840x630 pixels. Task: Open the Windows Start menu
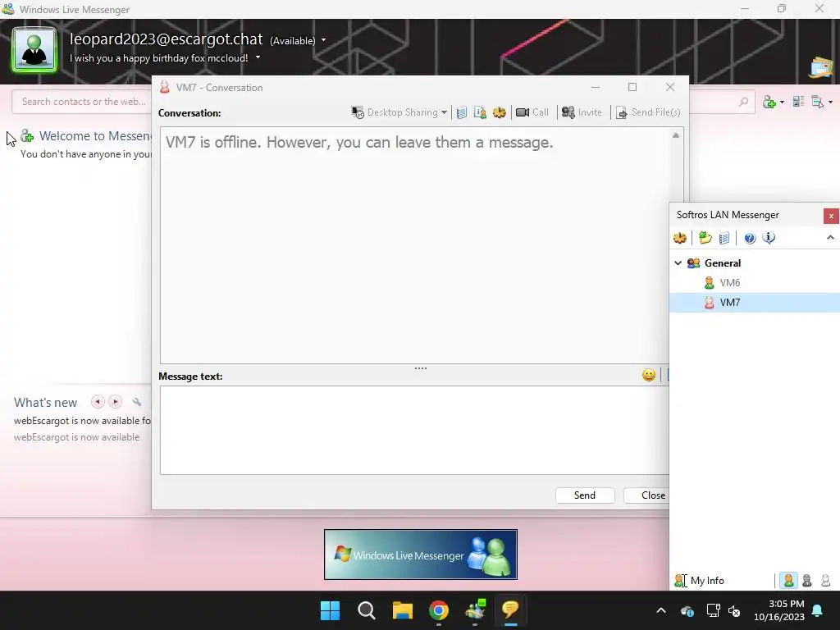[x=330, y=610]
